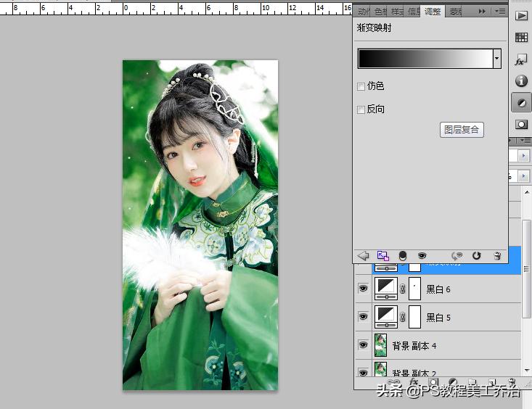
Task: Select the 黑白 5 layer name
Action: pos(438,318)
